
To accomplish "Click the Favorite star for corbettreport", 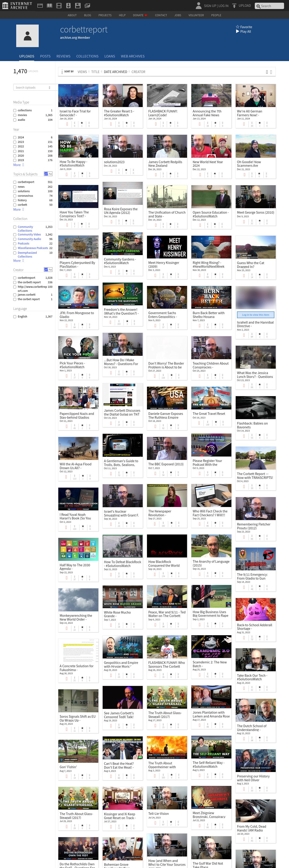I will [x=237, y=27].
